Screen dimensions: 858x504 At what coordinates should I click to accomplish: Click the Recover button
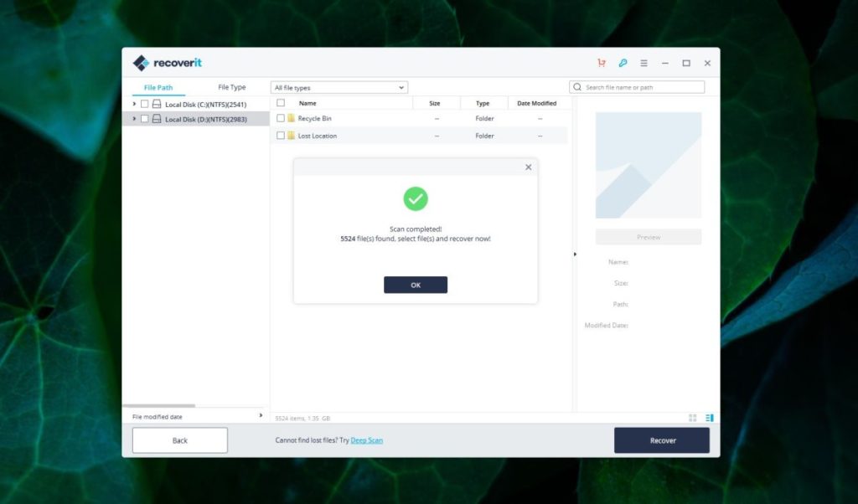click(661, 439)
